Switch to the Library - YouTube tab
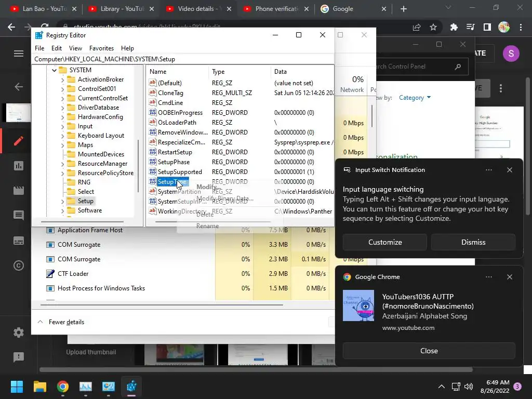 point(121,9)
